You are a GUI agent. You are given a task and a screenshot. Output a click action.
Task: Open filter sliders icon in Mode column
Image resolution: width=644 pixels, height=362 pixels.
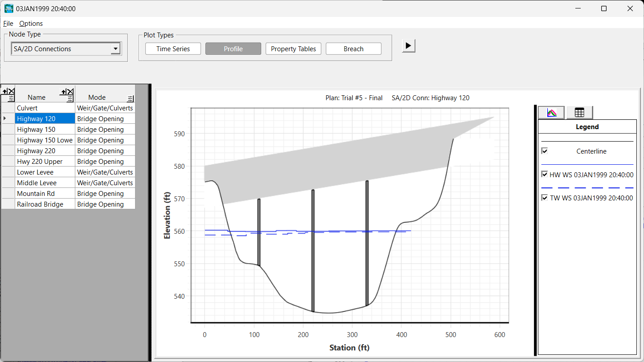130,99
